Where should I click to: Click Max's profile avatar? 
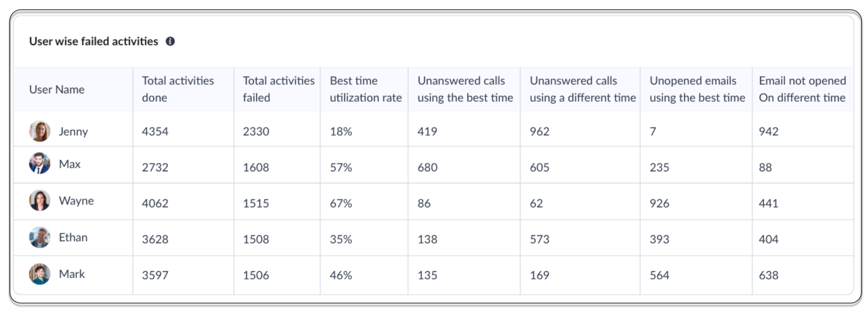39,164
